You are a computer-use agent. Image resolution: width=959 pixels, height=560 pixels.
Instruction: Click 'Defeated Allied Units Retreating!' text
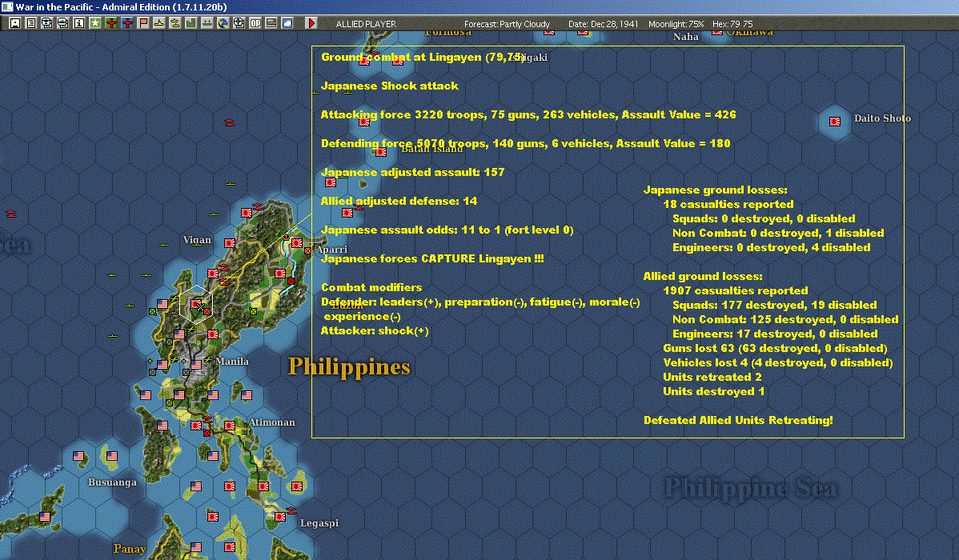click(x=738, y=420)
